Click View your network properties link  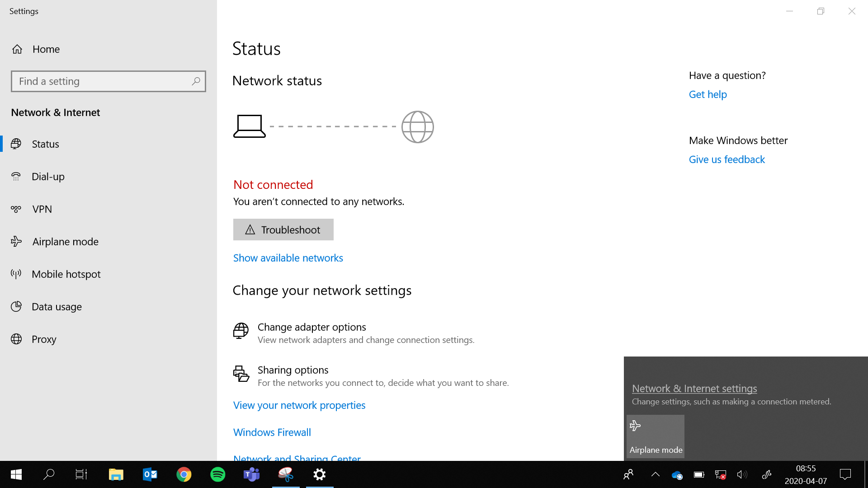(x=299, y=405)
